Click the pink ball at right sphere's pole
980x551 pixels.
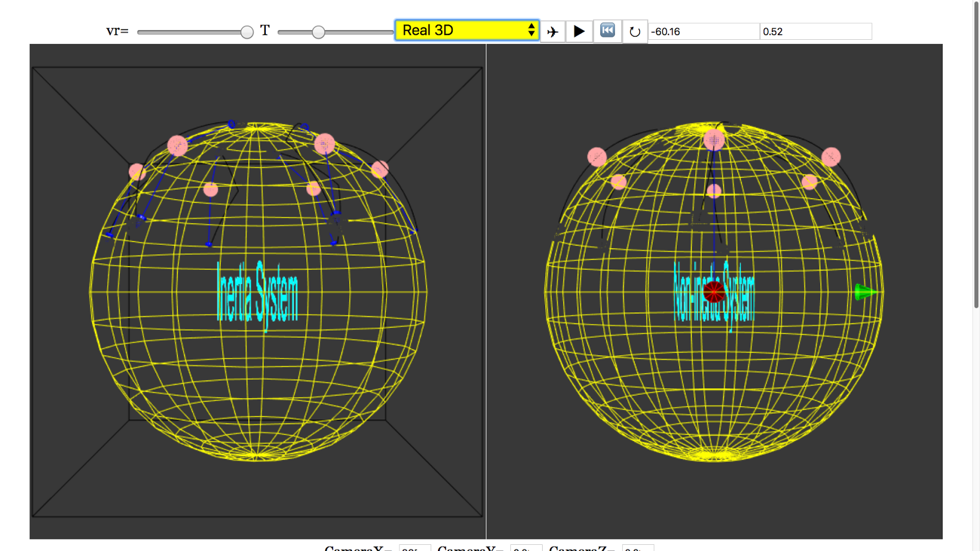(714, 140)
